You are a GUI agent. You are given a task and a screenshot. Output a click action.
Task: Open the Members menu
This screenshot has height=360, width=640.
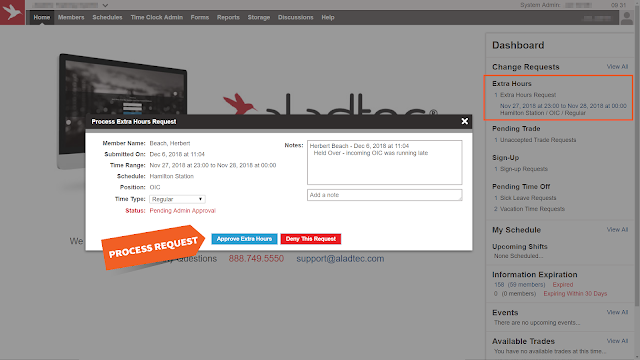[x=71, y=18]
